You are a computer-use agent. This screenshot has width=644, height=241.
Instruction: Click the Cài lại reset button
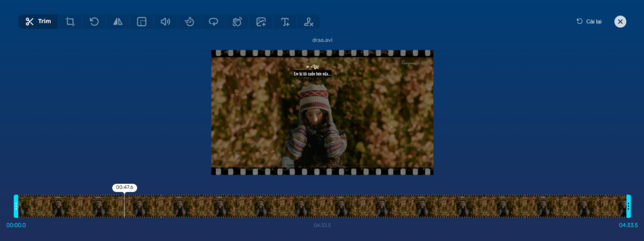(589, 21)
